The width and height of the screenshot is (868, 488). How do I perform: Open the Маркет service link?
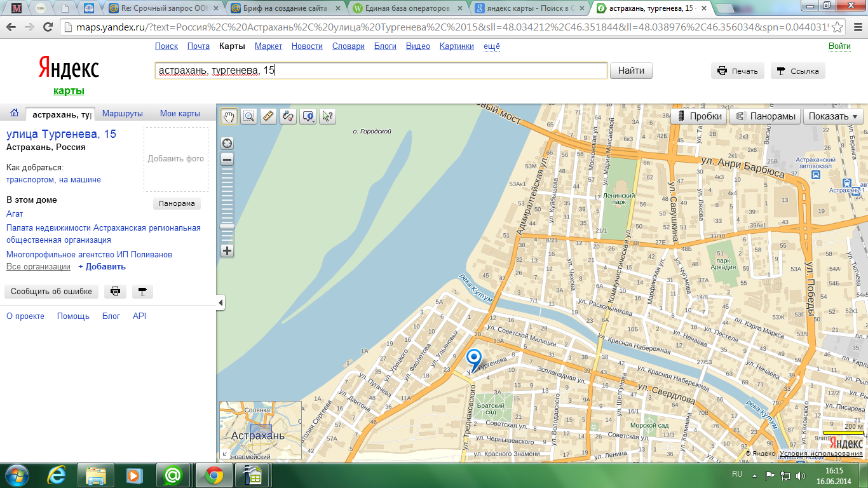268,46
